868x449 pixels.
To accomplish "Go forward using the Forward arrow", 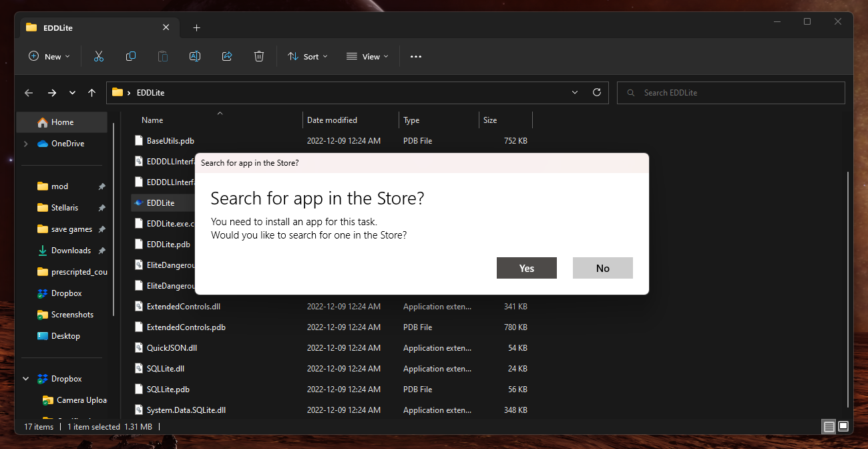I will (51, 93).
